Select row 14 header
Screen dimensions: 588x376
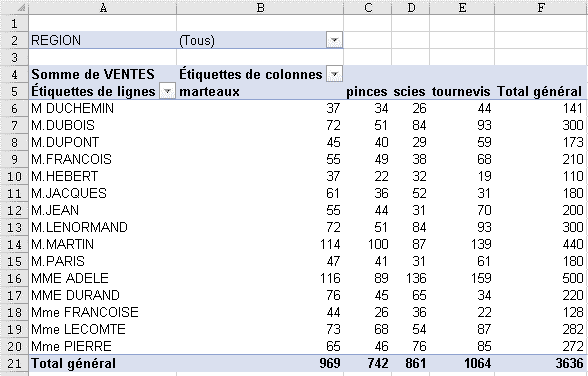pos(14,244)
